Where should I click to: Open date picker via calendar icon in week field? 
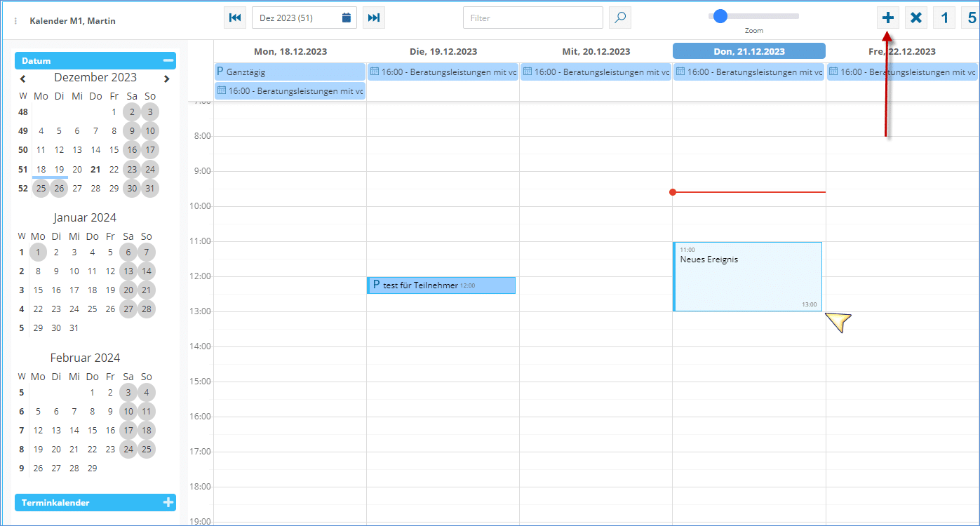(x=347, y=18)
